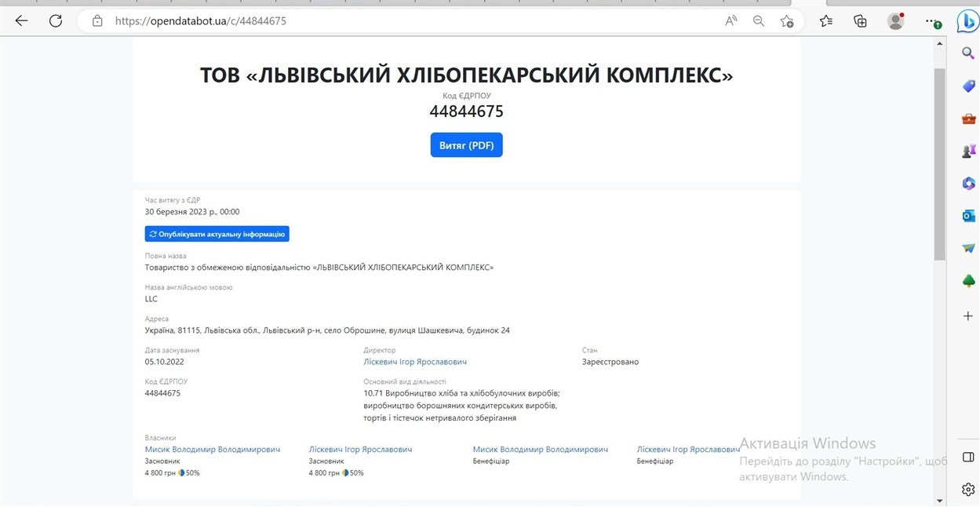Click the scrollbar up arrow
Screen dimensions: 980x507
click(x=939, y=45)
